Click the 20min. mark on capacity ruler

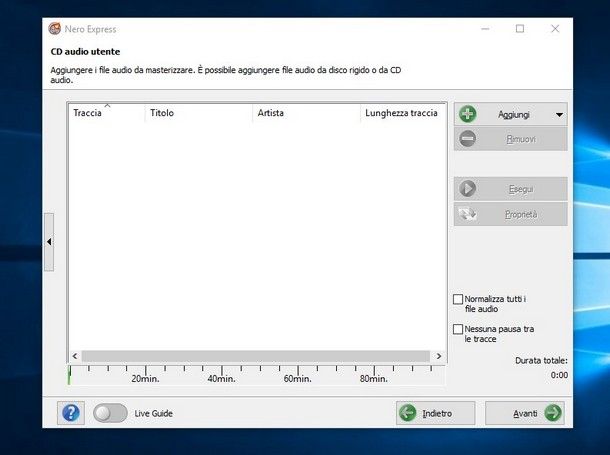[x=145, y=378]
